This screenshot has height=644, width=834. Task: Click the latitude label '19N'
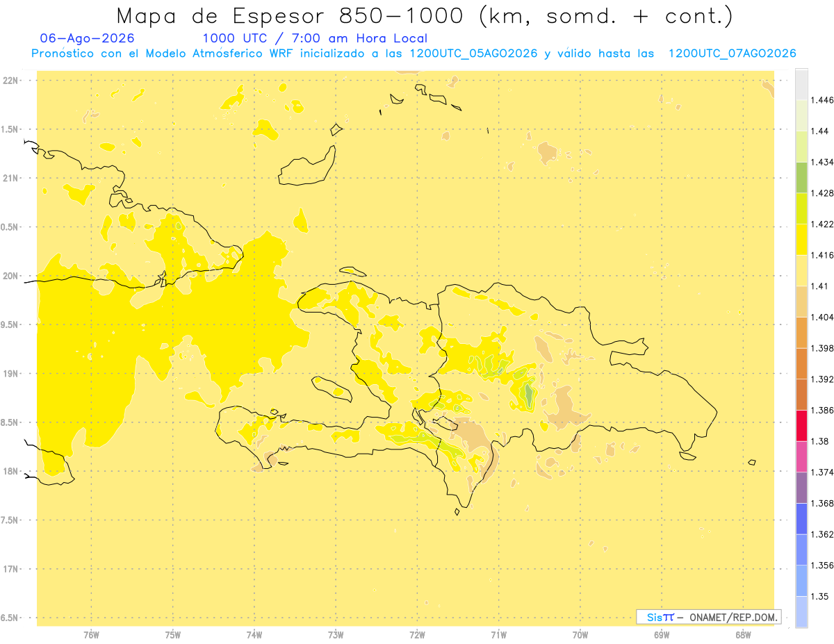coord(11,373)
